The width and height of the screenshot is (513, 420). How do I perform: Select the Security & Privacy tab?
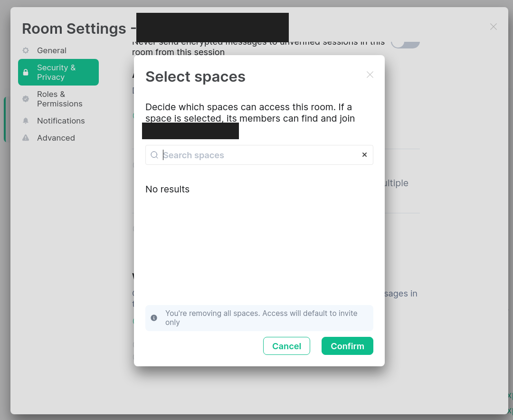click(58, 72)
